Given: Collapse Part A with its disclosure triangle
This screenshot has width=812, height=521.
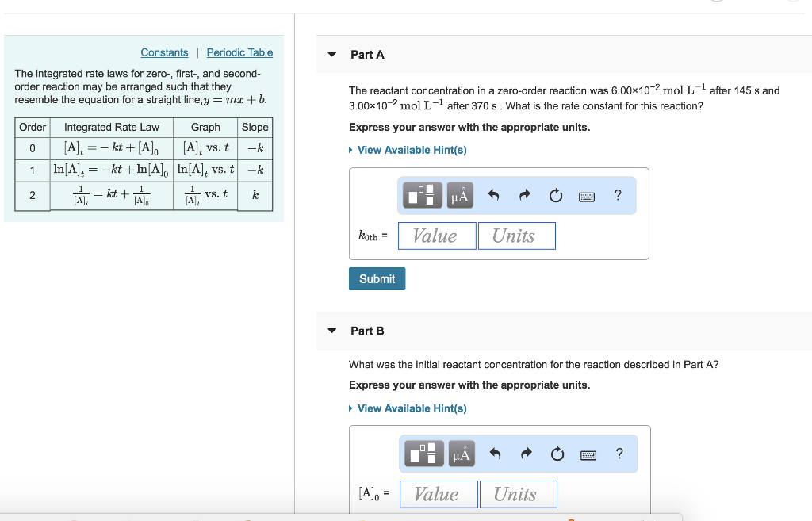Looking at the screenshot, I should [x=331, y=54].
